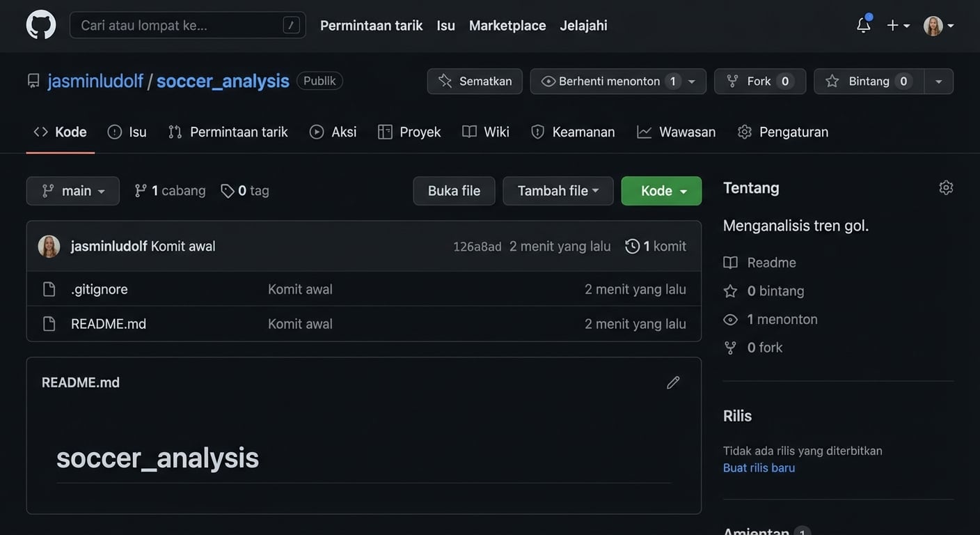This screenshot has height=535, width=980.
Task: Open the Permintaan tarik repository tab
Action: tap(228, 132)
